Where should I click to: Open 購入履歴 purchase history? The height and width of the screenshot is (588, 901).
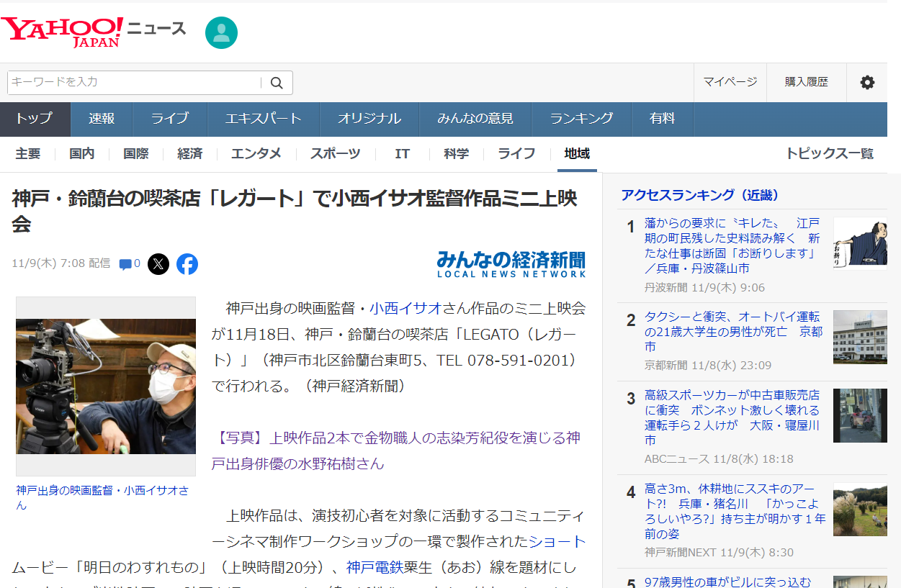coord(806,82)
